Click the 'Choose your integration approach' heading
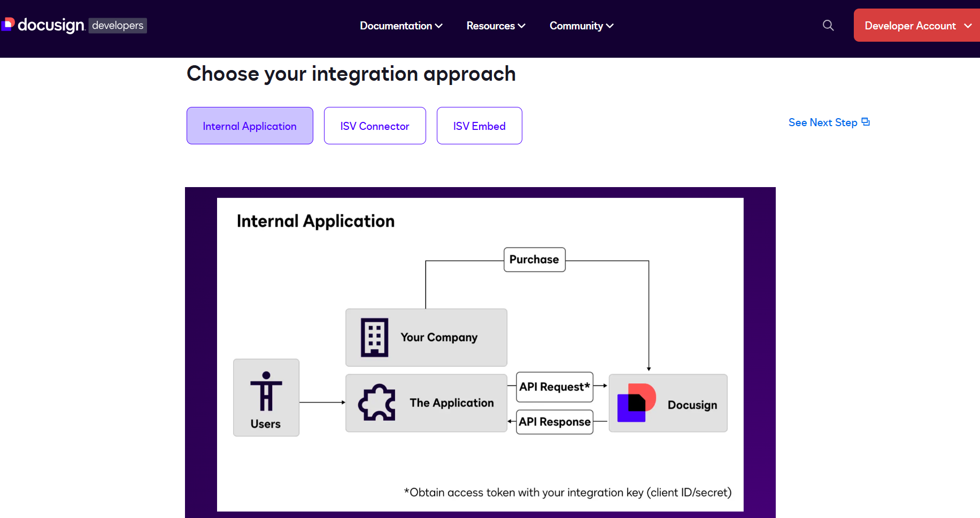 tap(351, 74)
